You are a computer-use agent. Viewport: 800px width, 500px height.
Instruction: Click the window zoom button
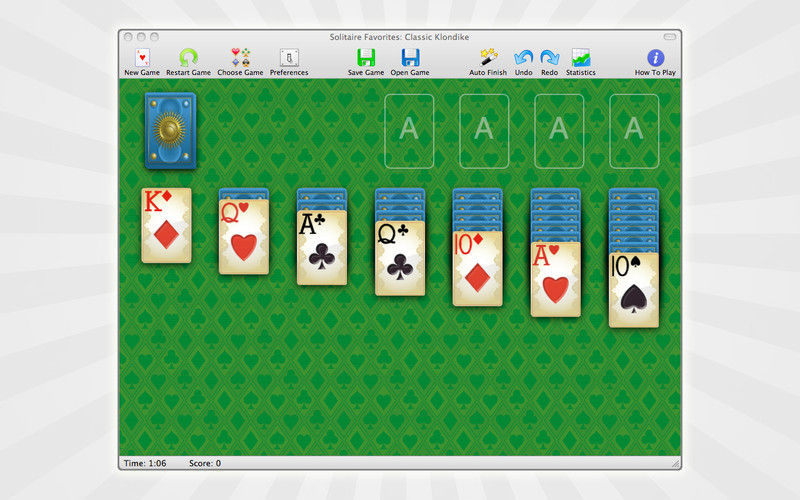[154, 37]
